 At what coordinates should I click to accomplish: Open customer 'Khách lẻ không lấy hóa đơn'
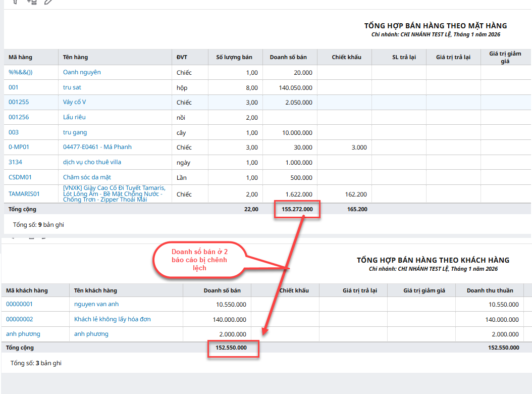click(112, 319)
